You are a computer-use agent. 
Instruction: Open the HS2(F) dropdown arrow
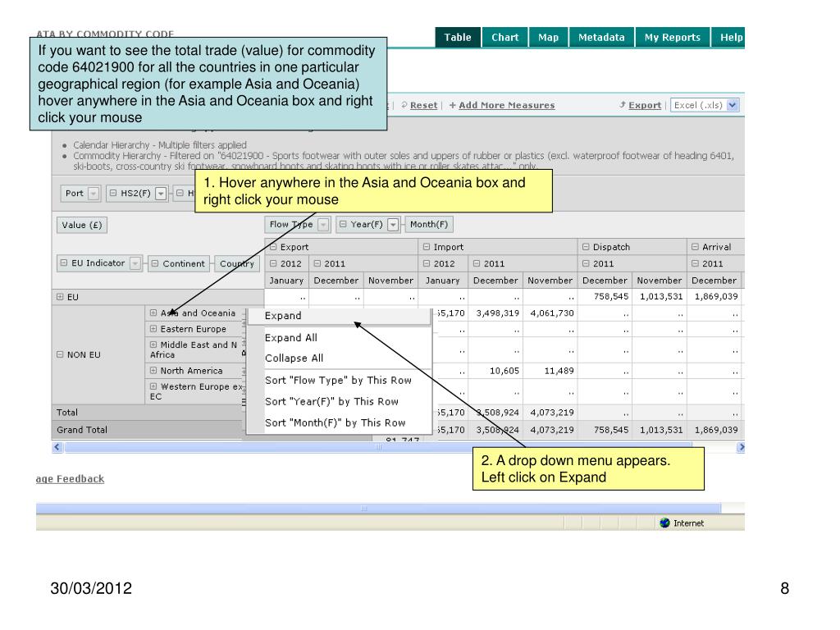[161, 194]
